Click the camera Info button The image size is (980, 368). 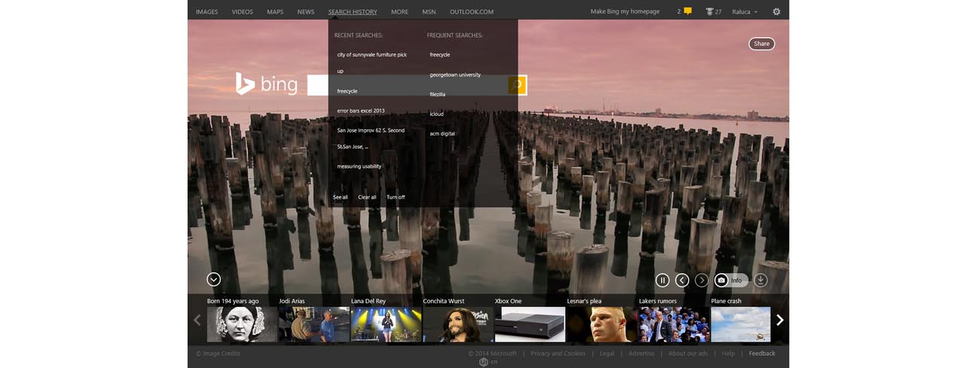731,280
